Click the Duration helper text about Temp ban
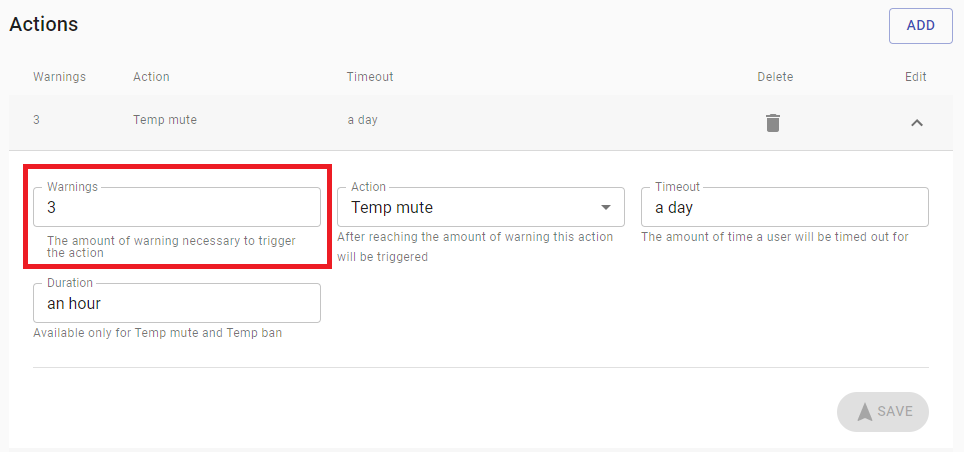 tap(157, 333)
